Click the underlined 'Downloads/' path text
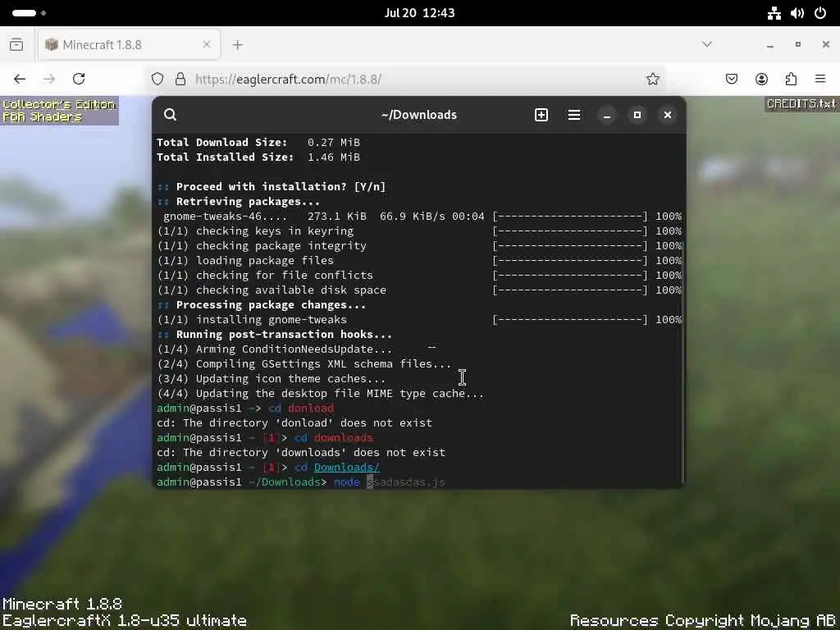Image resolution: width=840 pixels, height=630 pixels. [347, 467]
